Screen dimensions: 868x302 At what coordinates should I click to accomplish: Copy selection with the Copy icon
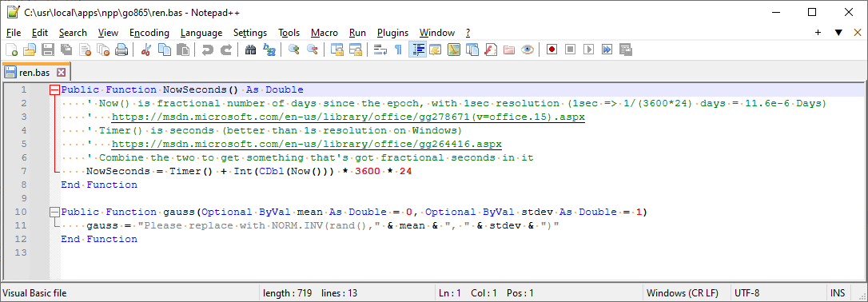point(165,50)
